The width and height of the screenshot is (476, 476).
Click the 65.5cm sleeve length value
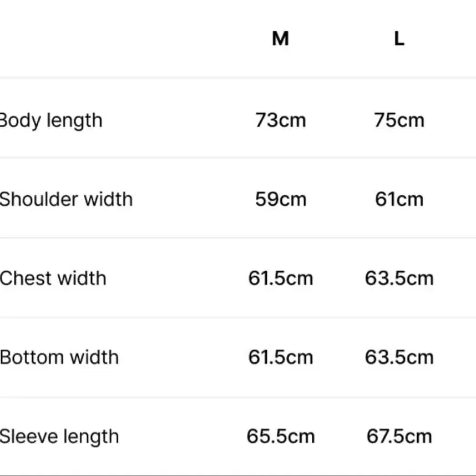(x=280, y=437)
